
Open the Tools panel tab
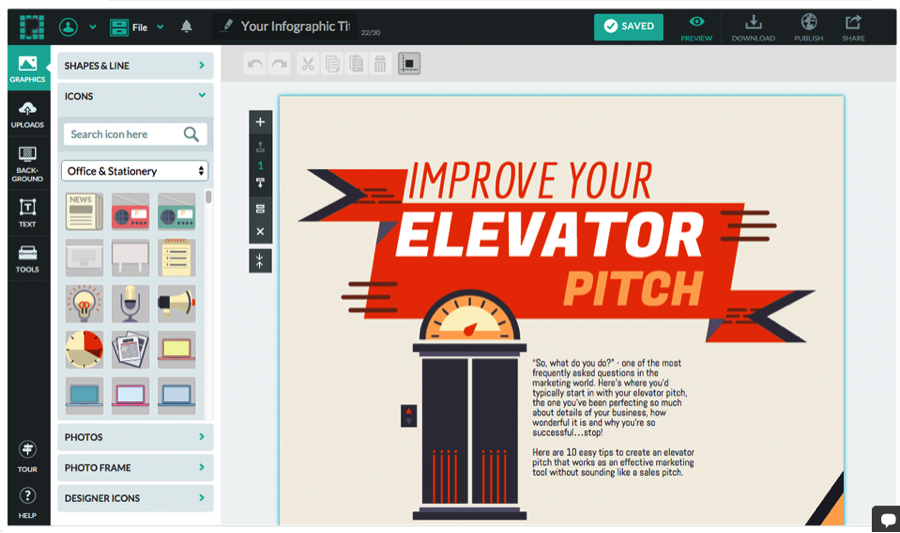[27, 259]
